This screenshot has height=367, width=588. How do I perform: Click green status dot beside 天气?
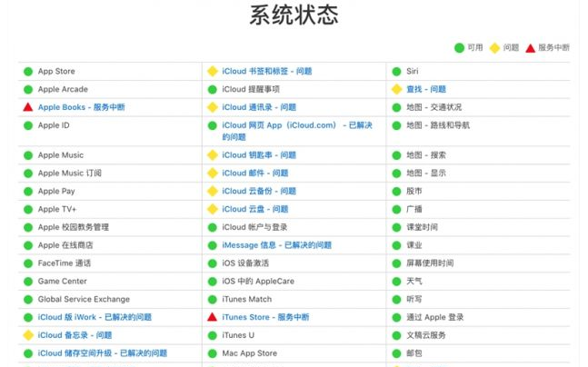[397, 281]
